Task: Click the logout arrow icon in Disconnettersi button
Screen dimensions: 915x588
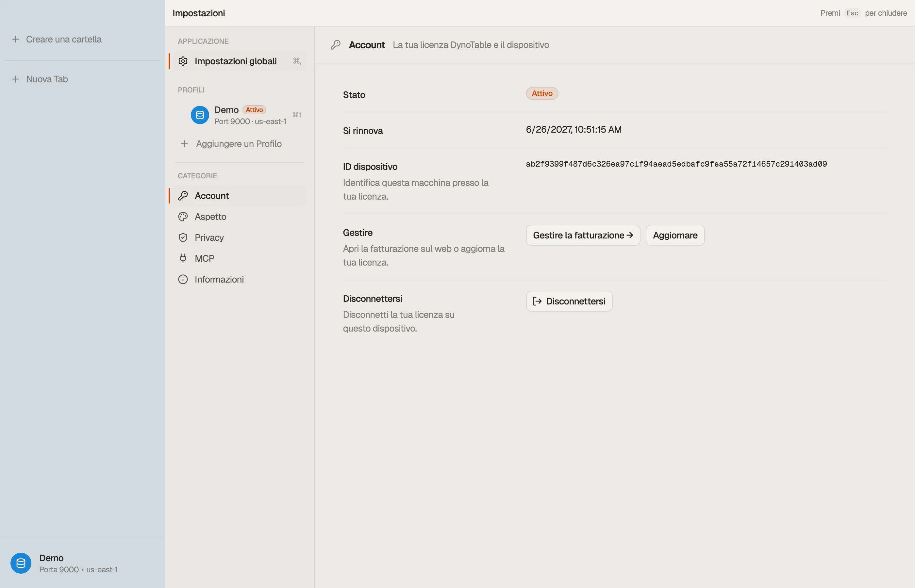Action: click(537, 301)
